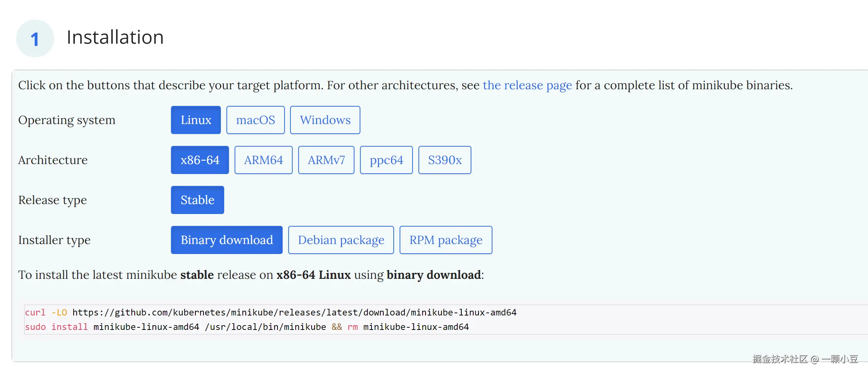Click the Operating system row label

(x=67, y=120)
